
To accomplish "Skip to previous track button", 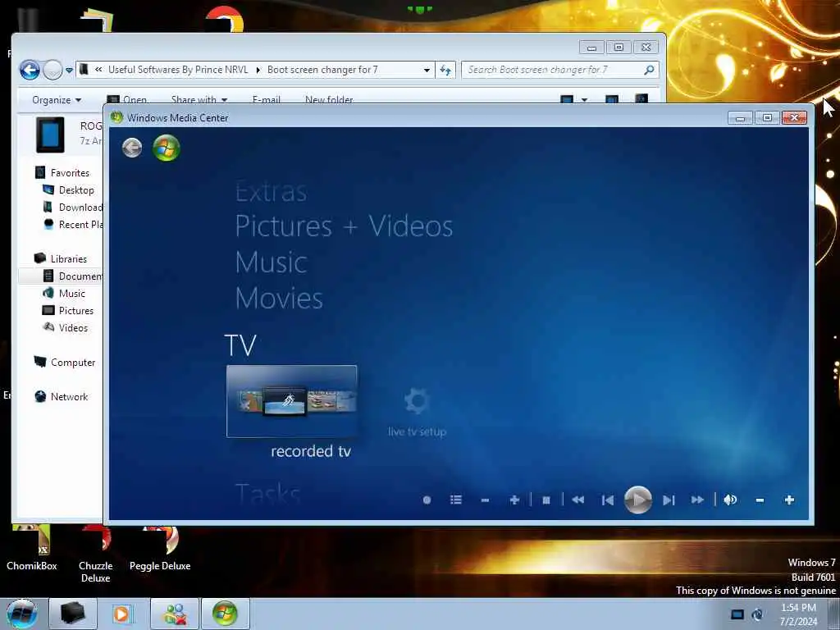I will click(608, 500).
